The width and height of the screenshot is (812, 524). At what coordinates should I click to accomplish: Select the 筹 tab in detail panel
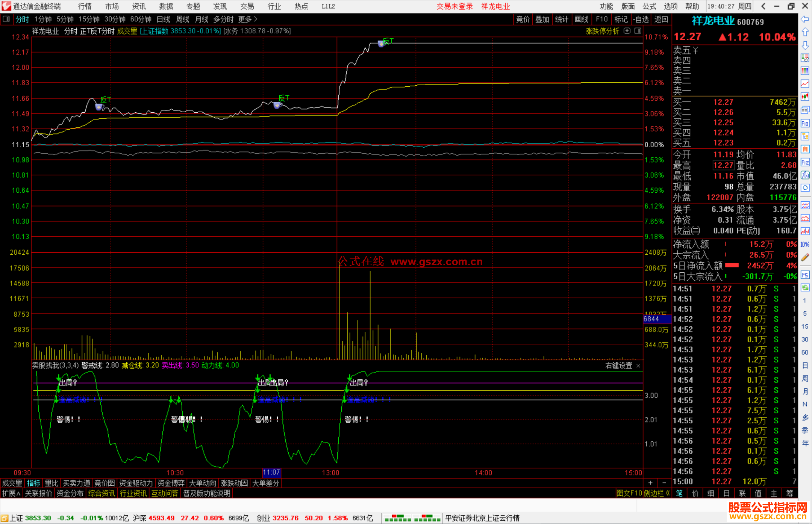790,493
